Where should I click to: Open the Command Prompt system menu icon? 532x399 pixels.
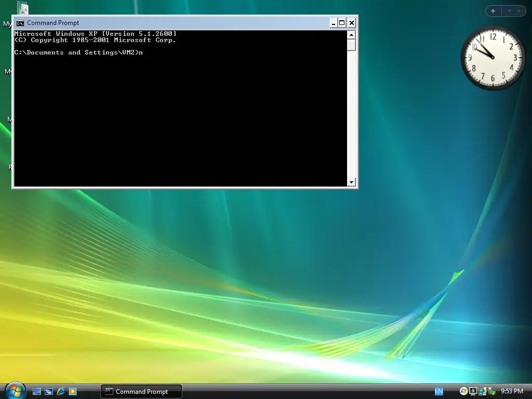(20, 23)
